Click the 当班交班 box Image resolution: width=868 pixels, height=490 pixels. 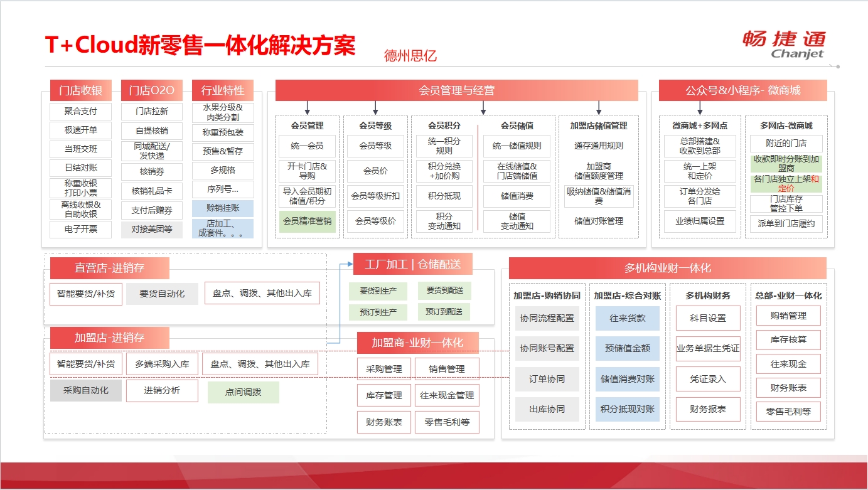81,149
